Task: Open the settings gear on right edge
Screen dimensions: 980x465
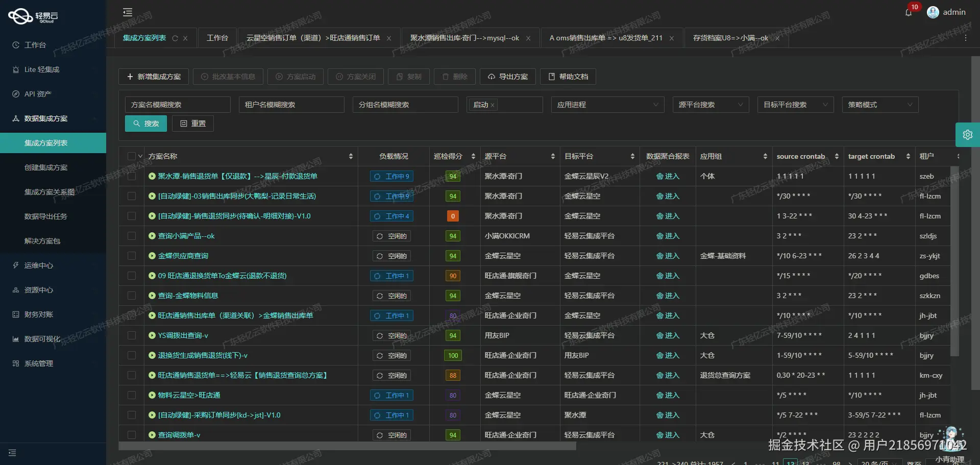Action: click(968, 135)
